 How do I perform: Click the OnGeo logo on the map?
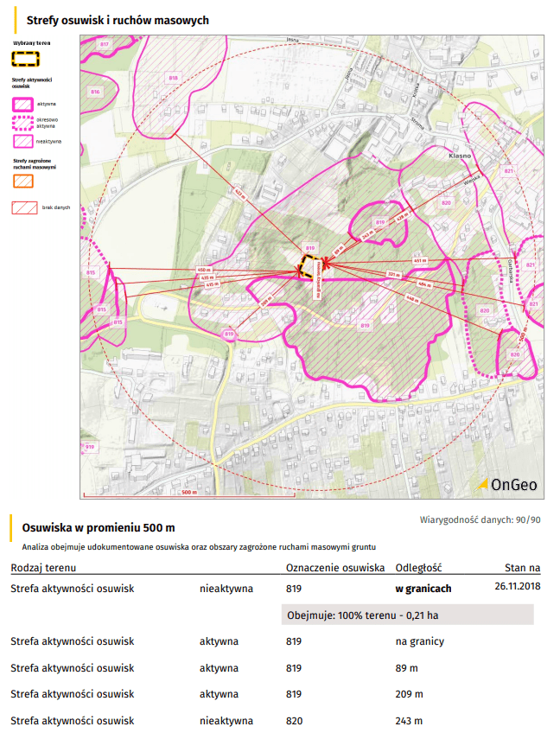click(x=508, y=485)
